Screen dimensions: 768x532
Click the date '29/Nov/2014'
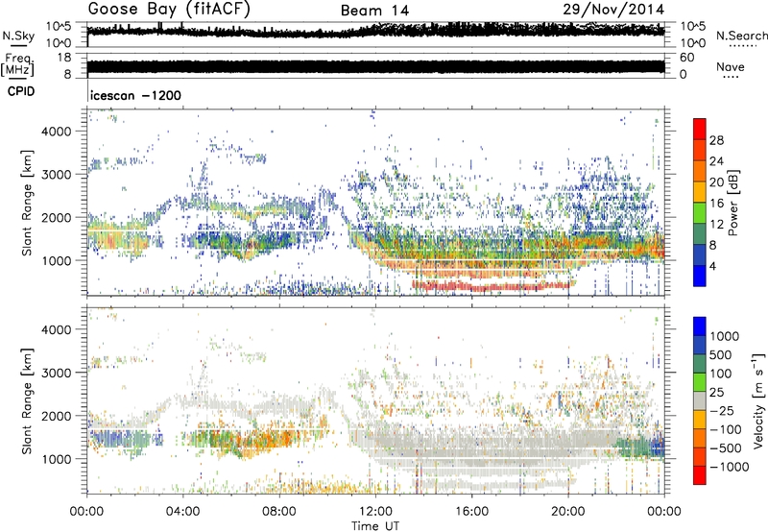(x=613, y=10)
